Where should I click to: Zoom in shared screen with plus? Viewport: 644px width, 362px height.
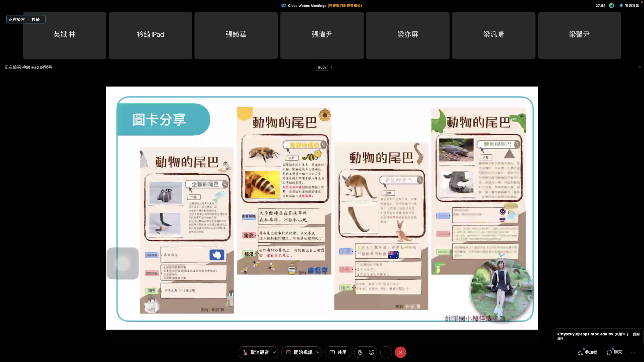point(331,67)
